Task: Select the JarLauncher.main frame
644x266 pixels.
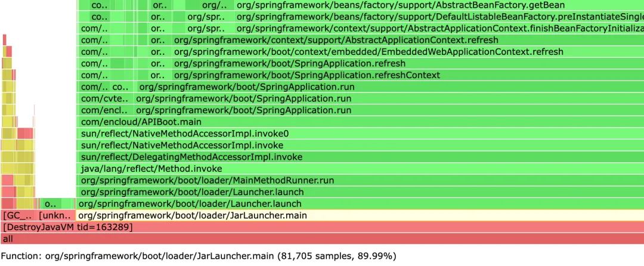Action: click(360, 215)
